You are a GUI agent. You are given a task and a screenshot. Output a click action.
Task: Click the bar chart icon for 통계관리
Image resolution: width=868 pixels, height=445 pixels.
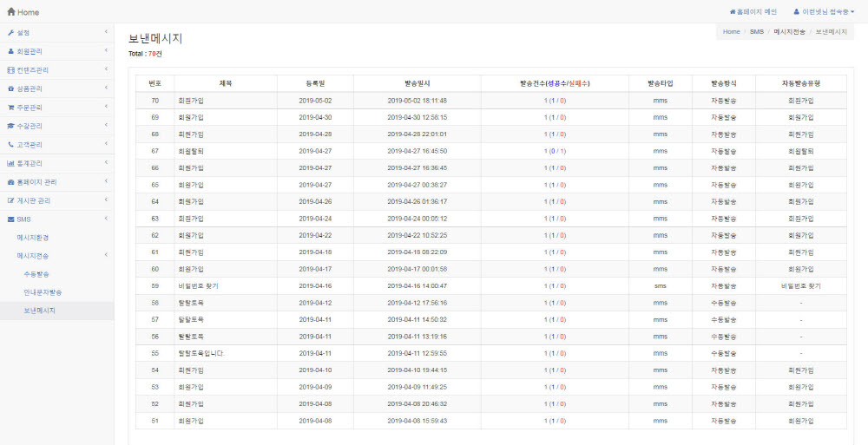tap(10, 163)
